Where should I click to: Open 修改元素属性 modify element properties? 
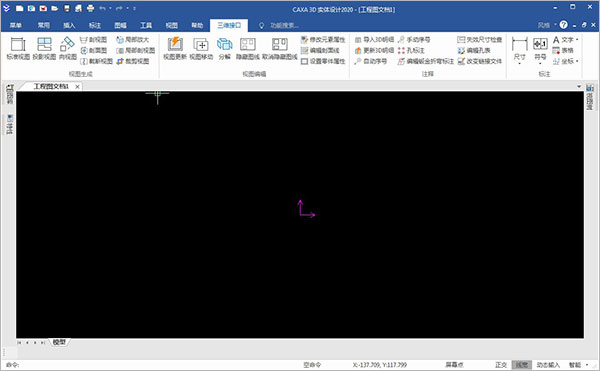pos(323,40)
